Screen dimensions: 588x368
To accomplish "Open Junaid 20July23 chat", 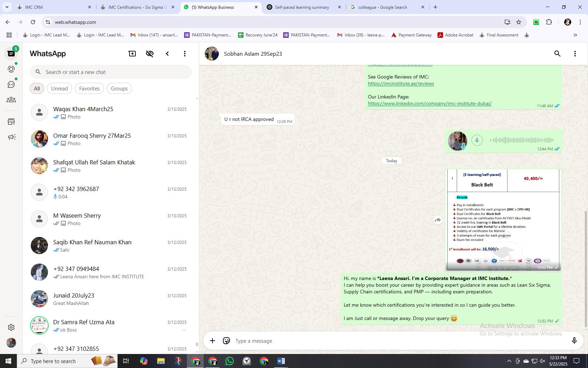I will pos(110,299).
